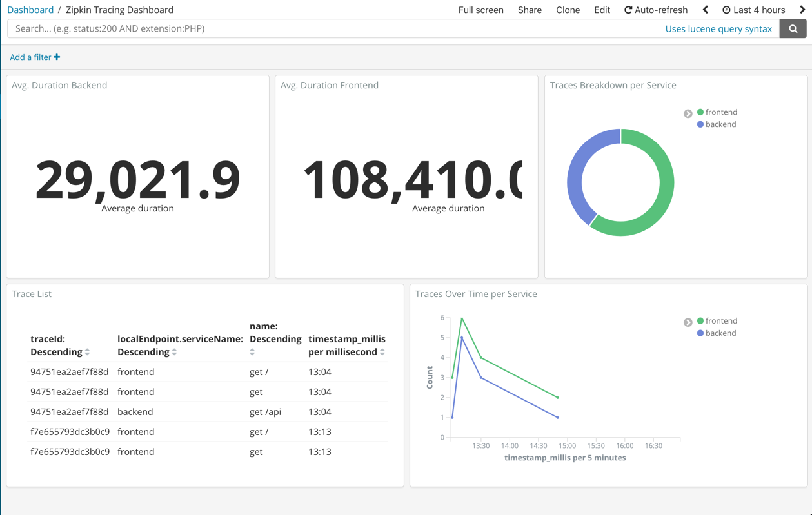Click the 108,410 frontend duration metric
Image resolution: width=812 pixels, height=515 pixels.
tap(413, 180)
